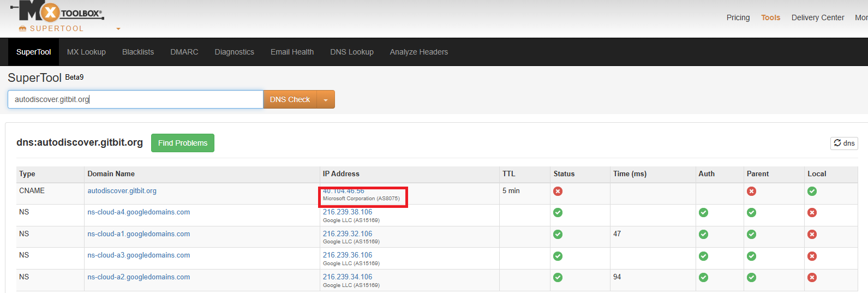Click ns-cloud-a3 row green Auth icon
Screen dimensions: 868x293
click(x=703, y=256)
